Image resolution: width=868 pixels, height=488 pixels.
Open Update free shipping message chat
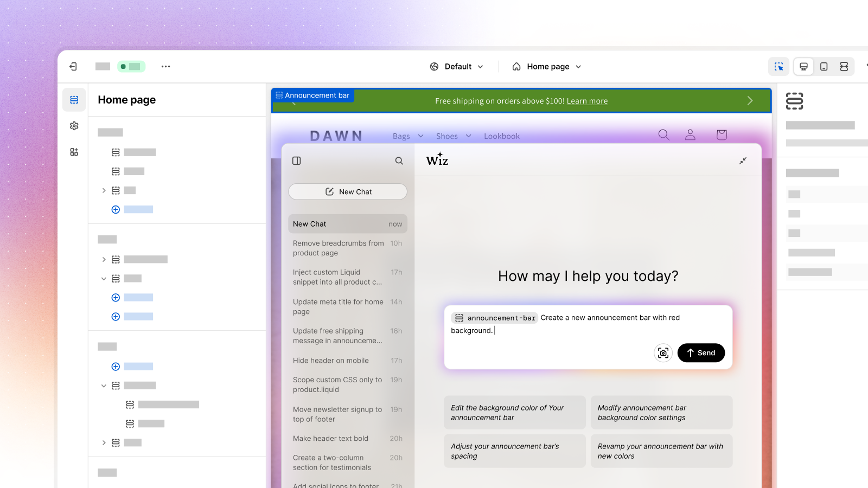coord(348,336)
